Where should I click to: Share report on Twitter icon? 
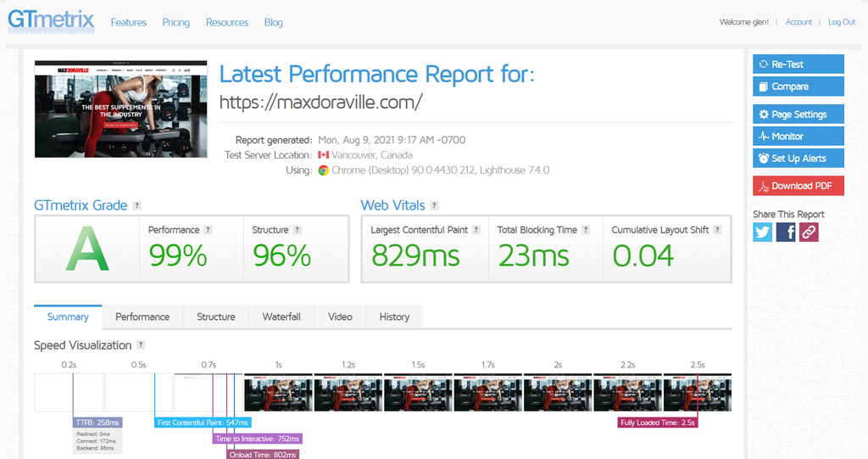[x=763, y=232]
